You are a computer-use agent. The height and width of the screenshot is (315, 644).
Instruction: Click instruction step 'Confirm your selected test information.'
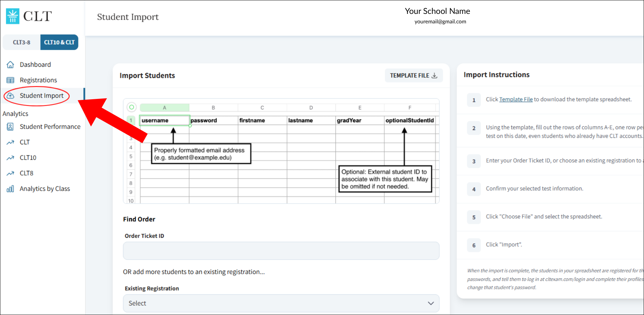(534, 189)
